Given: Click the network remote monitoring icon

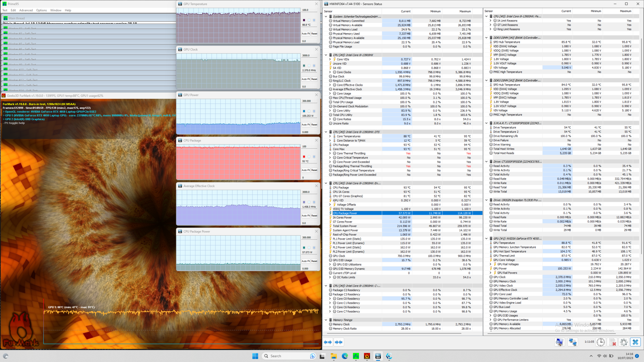Looking at the screenshot, I should point(572,342).
